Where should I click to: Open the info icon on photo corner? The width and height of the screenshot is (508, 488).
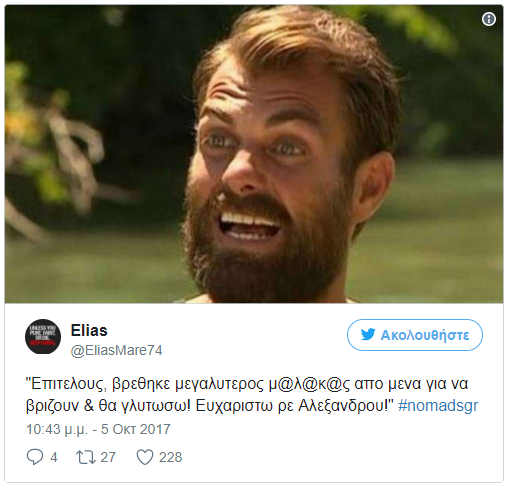pos(489,19)
